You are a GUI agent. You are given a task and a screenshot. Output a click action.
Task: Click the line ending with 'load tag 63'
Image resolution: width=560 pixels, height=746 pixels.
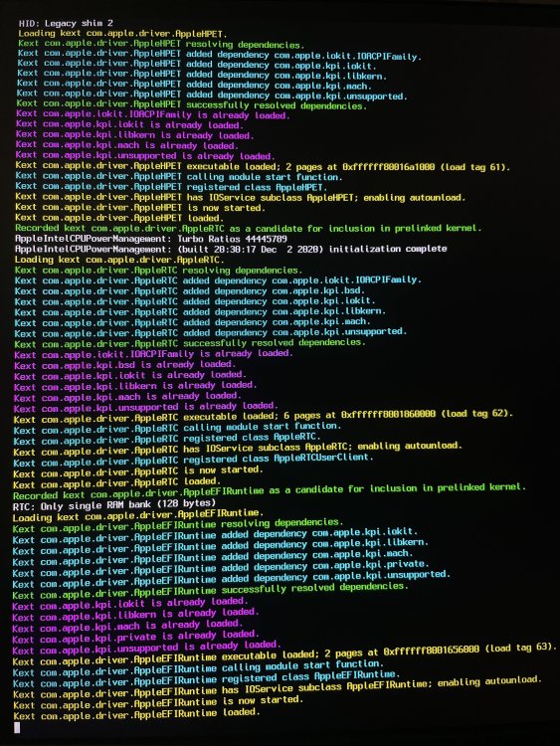pos(284,655)
